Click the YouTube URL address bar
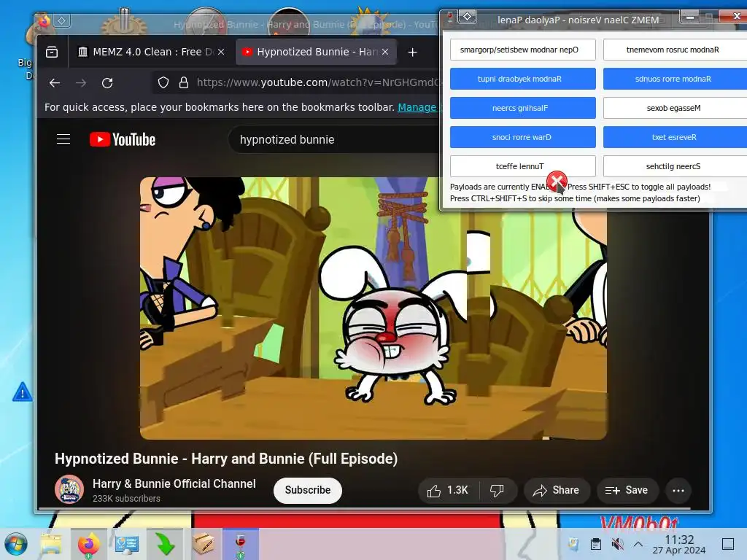This screenshot has height=560, width=747. click(x=317, y=83)
